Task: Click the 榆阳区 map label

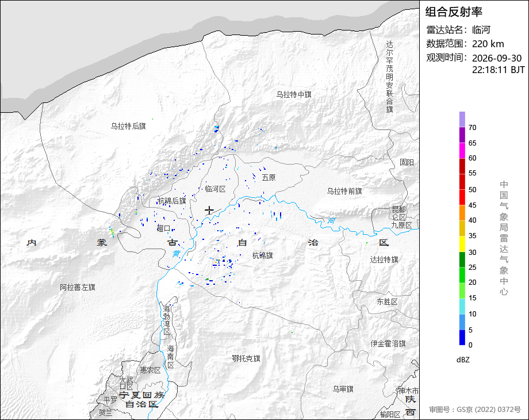Action: [x=390, y=414]
